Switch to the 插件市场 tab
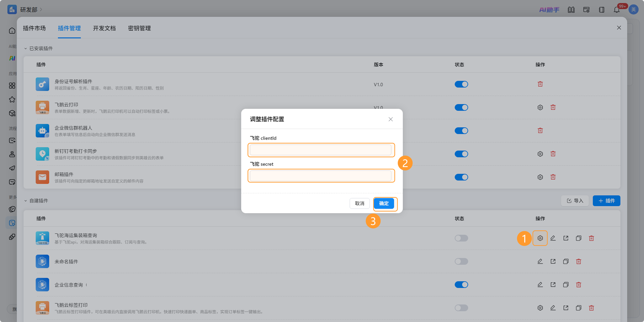644x322 pixels. 34,28
